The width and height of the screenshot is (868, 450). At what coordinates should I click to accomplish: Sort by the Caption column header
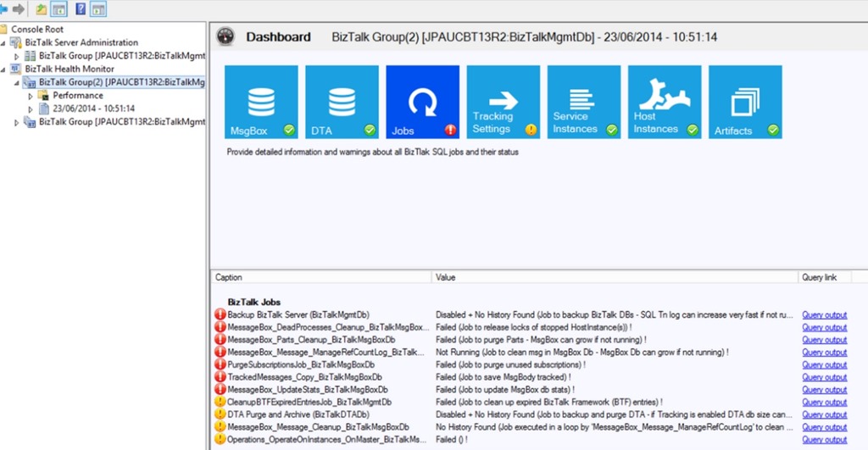[321, 277]
